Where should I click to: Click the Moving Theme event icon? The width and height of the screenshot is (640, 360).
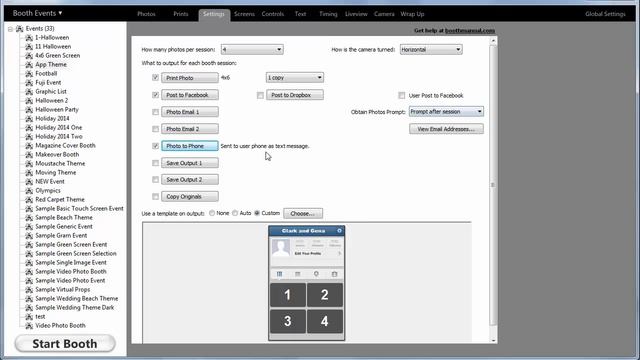point(29,173)
